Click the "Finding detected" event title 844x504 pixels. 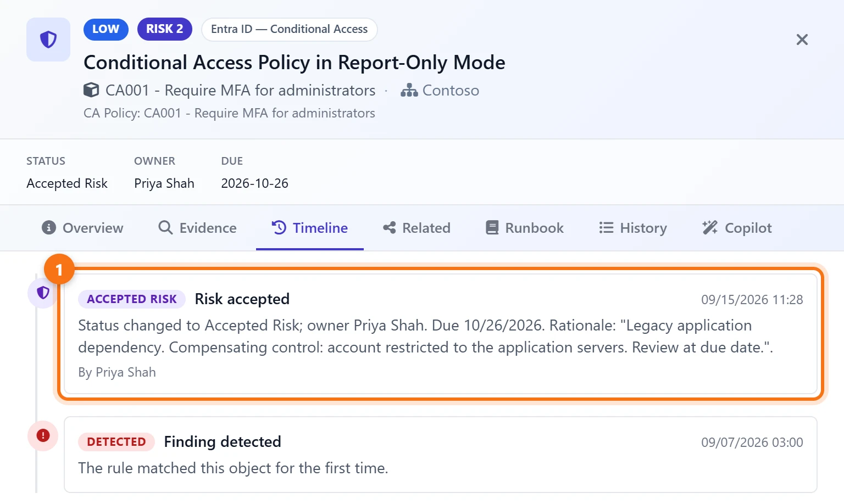coord(223,442)
